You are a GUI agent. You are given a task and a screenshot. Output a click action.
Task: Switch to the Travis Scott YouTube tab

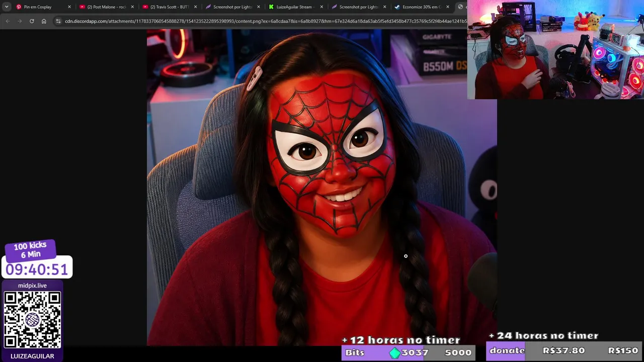170,7
